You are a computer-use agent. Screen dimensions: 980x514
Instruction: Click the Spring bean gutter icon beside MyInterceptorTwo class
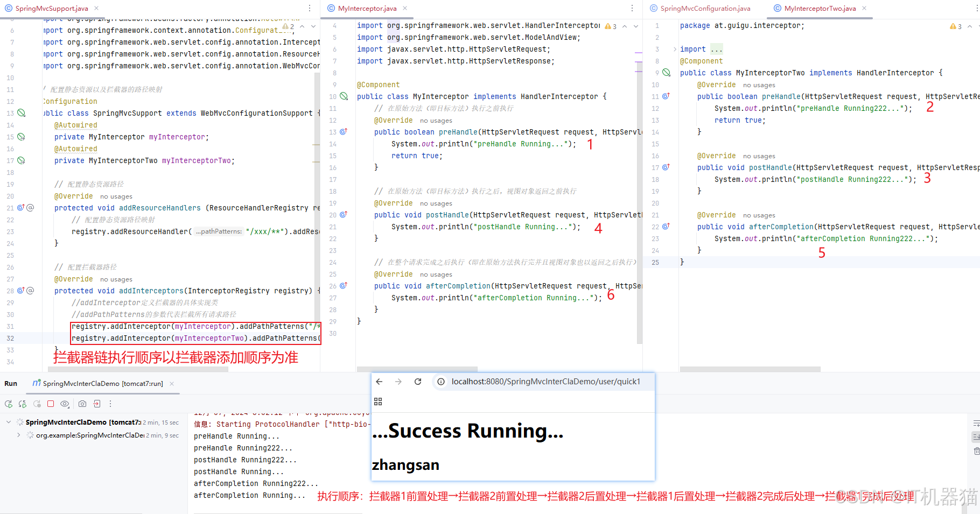click(666, 73)
